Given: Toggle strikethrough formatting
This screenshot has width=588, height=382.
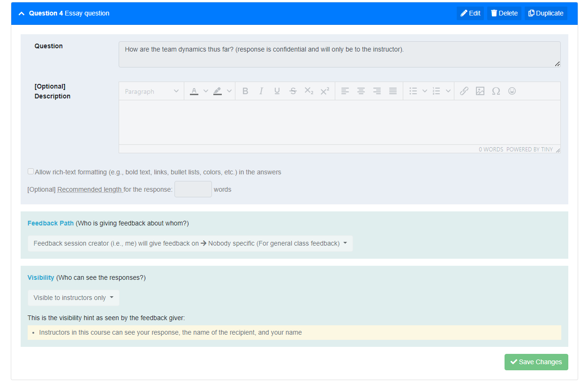Looking at the screenshot, I should [x=293, y=91].
